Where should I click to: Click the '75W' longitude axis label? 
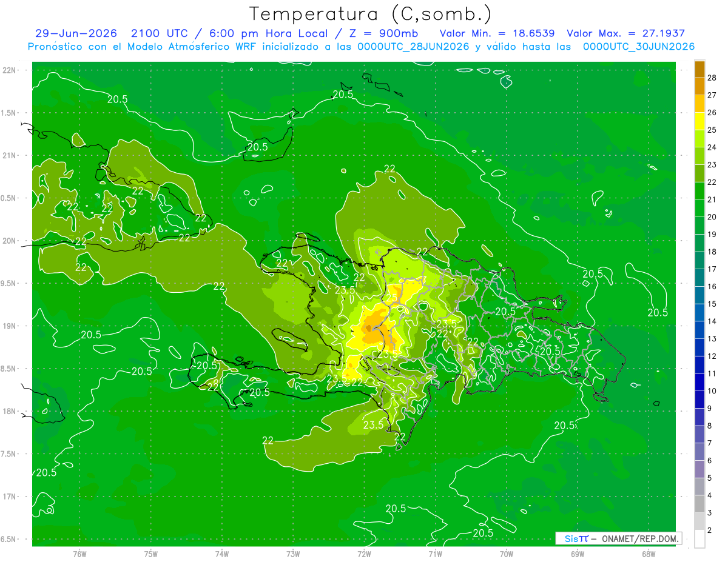click(150, 554)
